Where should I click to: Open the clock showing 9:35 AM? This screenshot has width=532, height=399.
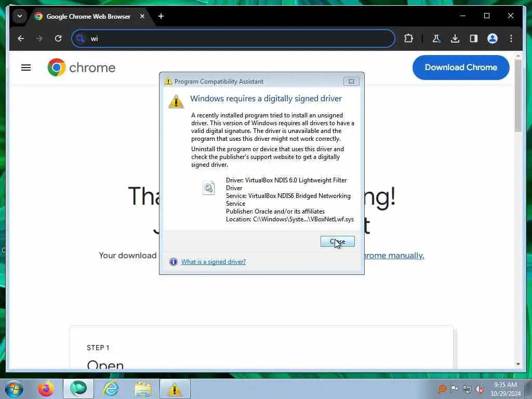pyautogui.click(x=506, y=389)
